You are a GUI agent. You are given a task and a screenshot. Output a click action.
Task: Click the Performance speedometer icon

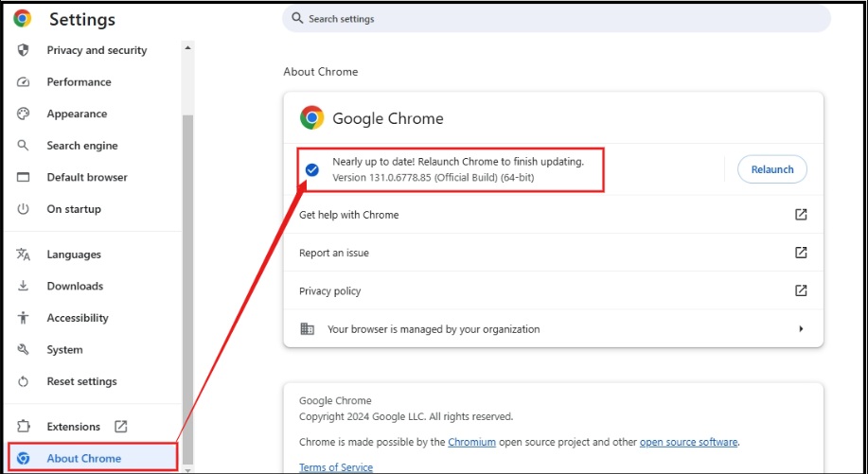coord(25,82)
